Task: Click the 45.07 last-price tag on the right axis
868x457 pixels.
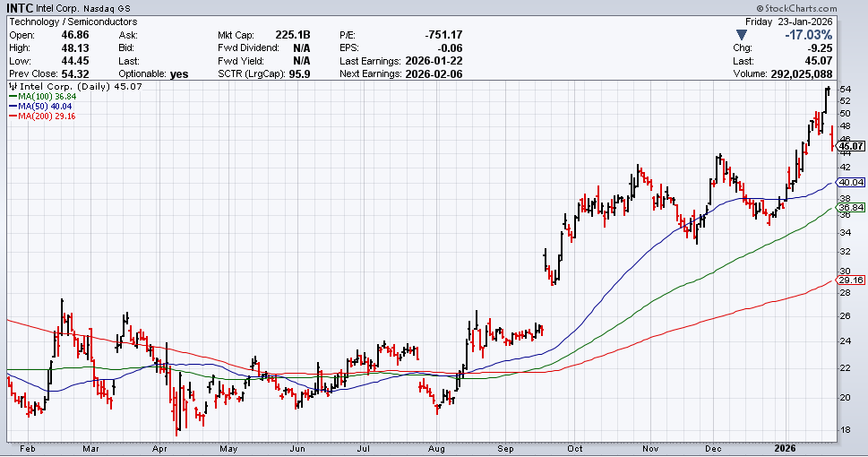Action: point(850,146)
